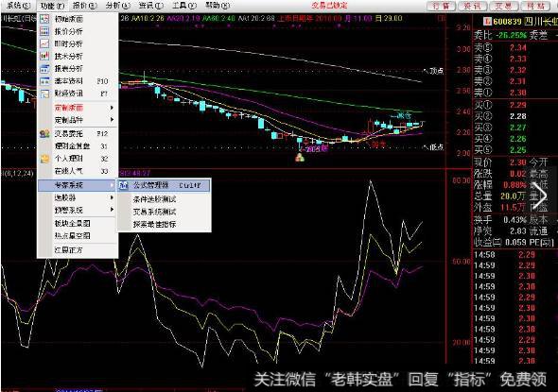This screenshot has width=558, height=392.
Task: Click the 初始版面 layout icon
Action: tap(44, 19)
